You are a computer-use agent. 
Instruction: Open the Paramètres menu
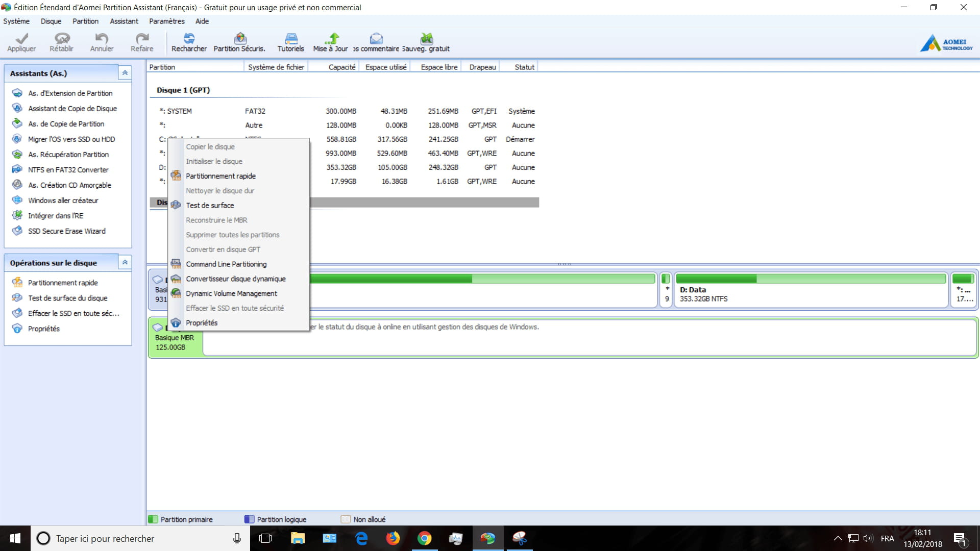(166, 21)
